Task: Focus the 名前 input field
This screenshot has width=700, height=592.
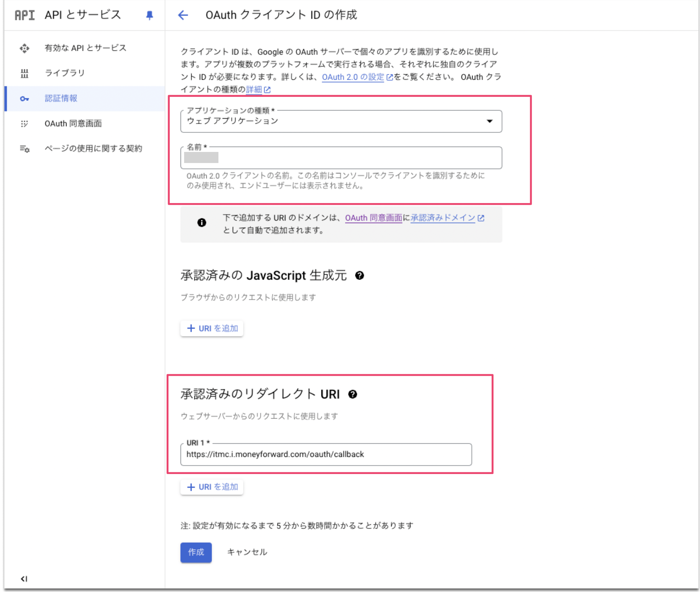Action: point(341,158)
